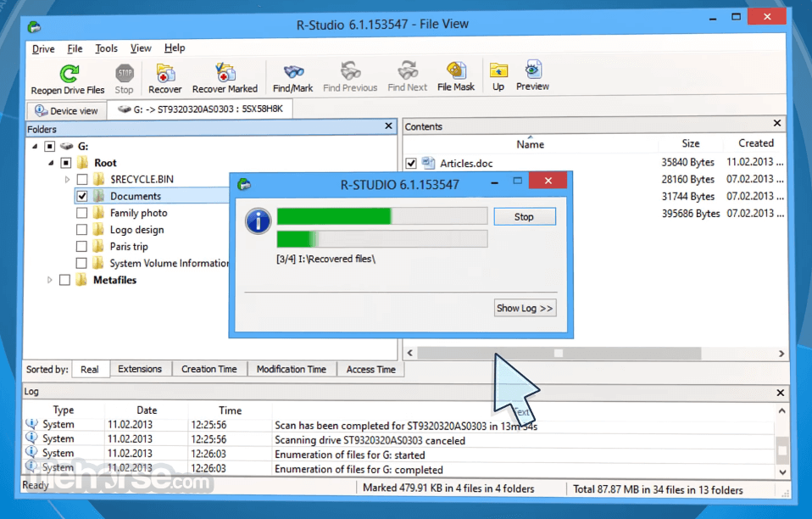Open the Drive menu
The image size is (812, 519).
43,49
